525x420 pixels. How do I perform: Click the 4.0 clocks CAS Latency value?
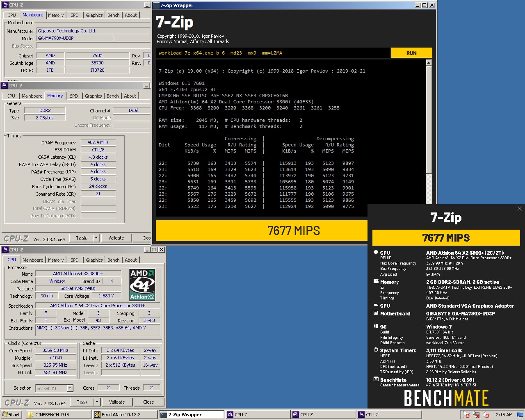tap(98, 157)
